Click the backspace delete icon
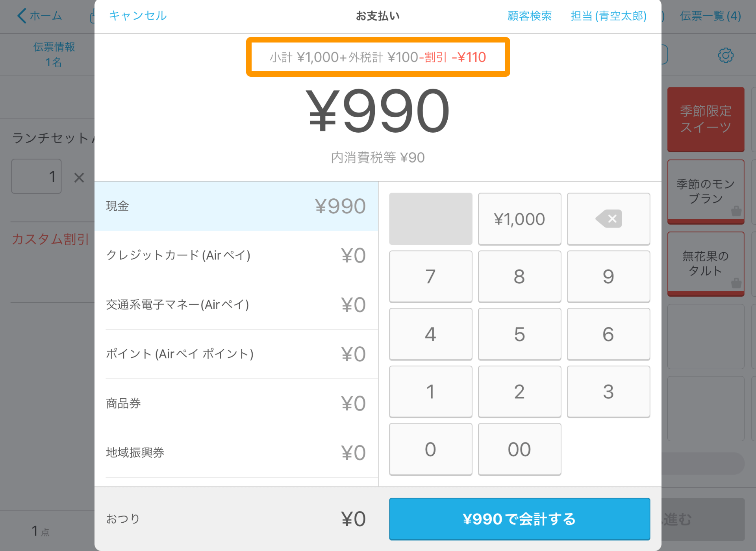The height and width of the screenshot is (551, 756). (609, 219)
